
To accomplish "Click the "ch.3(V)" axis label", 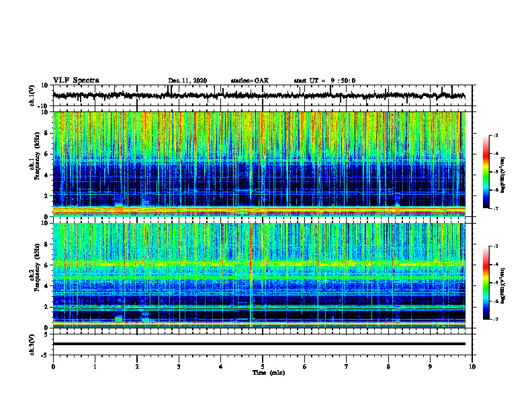I will tap(32, 345).
